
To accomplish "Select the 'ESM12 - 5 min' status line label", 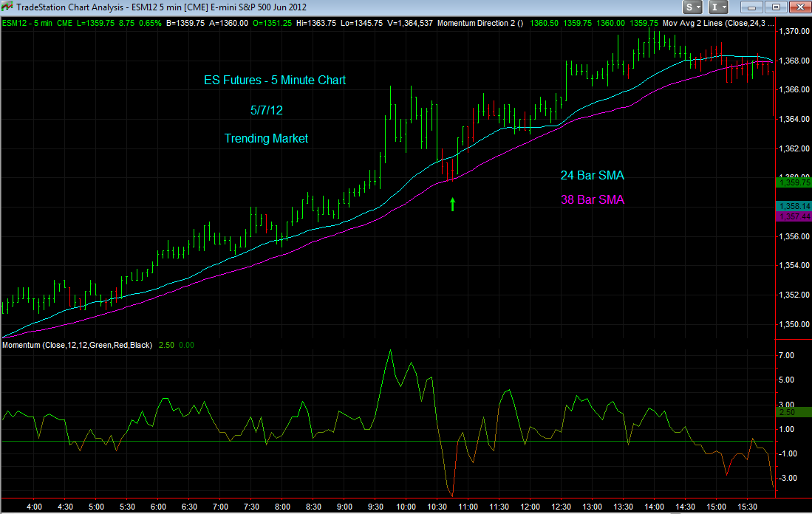I will coord(27,23).
